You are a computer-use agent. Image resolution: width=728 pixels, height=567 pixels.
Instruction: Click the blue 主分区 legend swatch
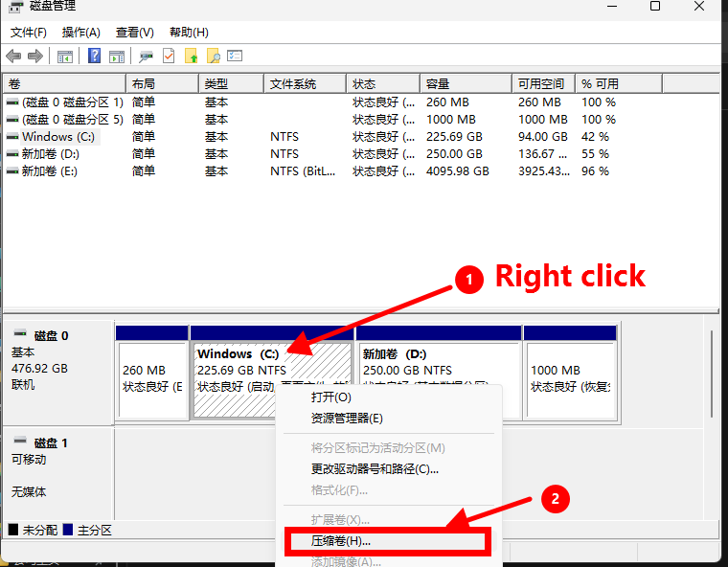(67, 530)
